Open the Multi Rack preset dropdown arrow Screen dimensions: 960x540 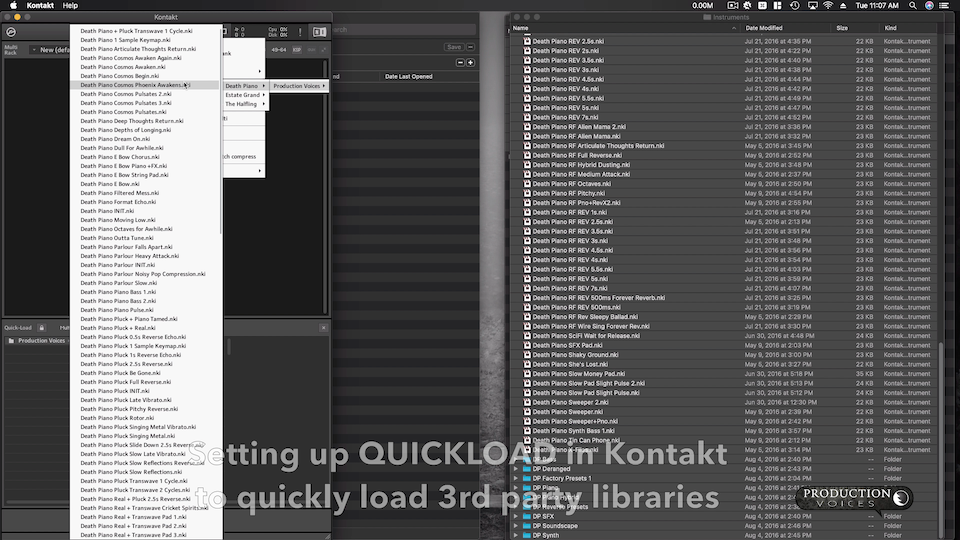coord(34,50)
